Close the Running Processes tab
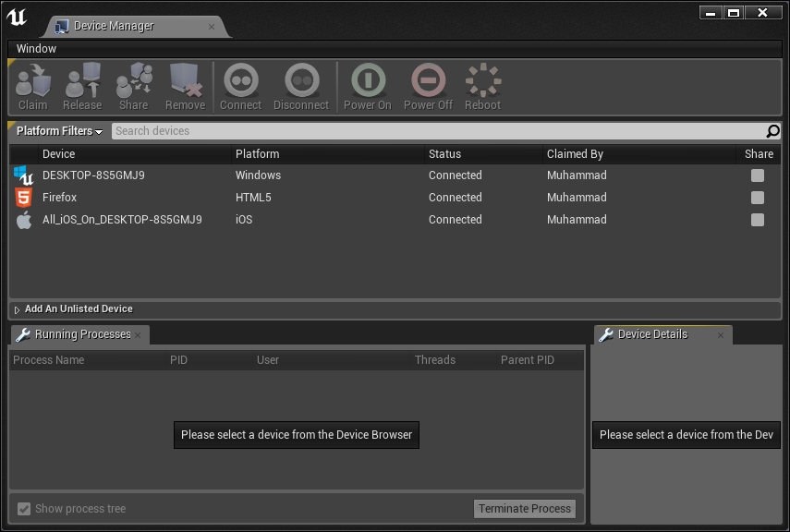This screenshot has height=532, width=790. point(138,335)
